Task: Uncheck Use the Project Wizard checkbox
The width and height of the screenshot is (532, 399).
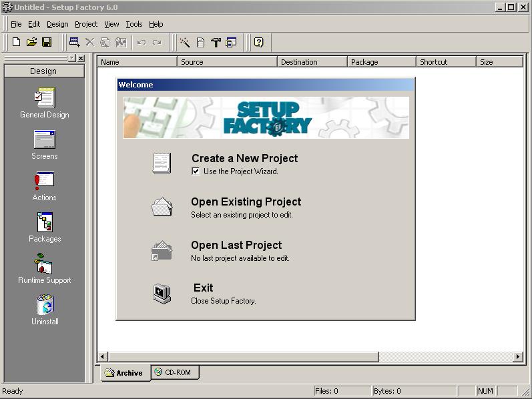Action: [x=196, y=171]
